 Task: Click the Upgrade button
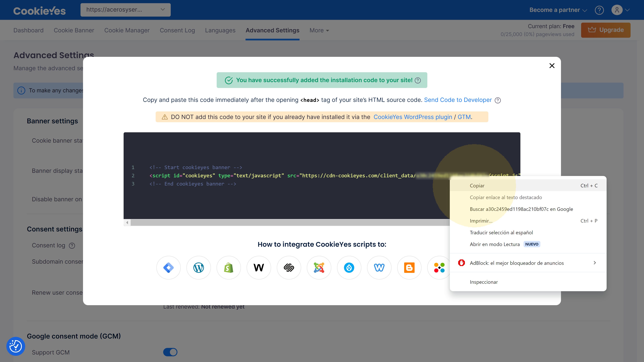[x=605, y=30]
